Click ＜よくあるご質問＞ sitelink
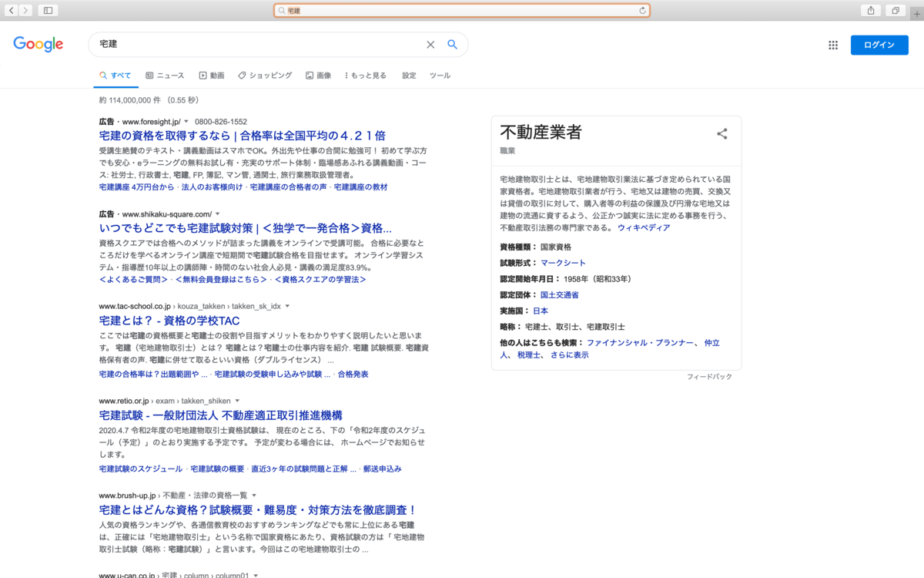The width and height of the screenshot is (924, 578). click(x=133, y=280)
